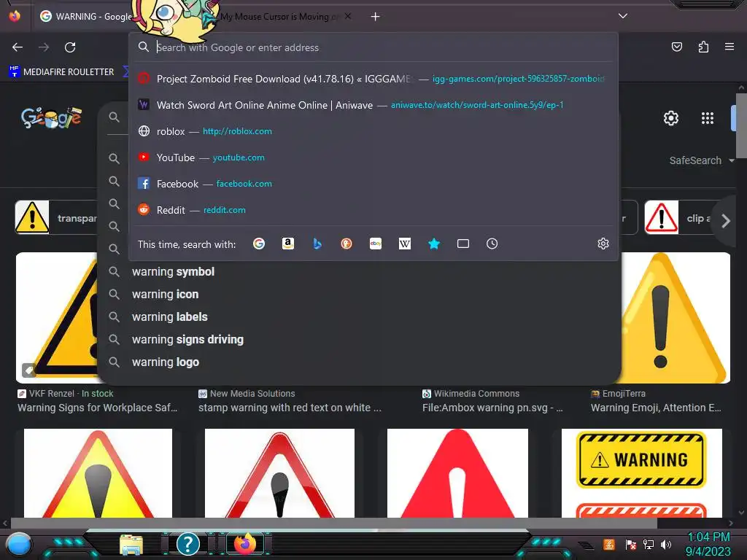Select the roblox suggestion
Viewport: 747px width, 560px height.
373,131
